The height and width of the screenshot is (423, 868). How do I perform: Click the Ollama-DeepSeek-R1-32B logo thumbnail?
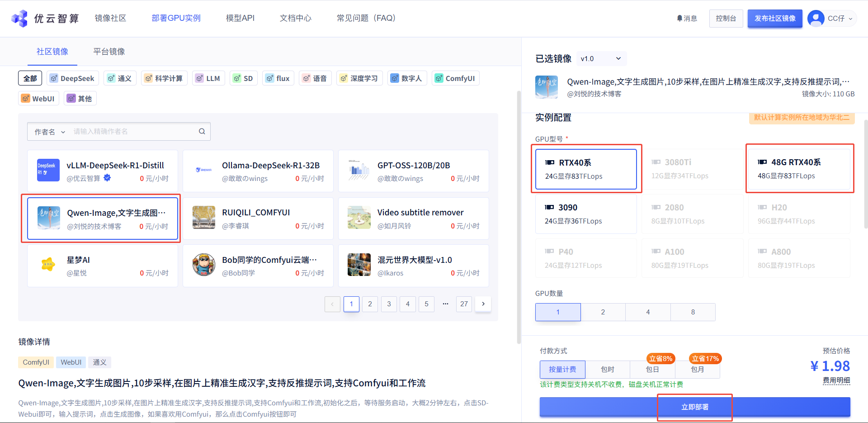[x=203, y=170]
